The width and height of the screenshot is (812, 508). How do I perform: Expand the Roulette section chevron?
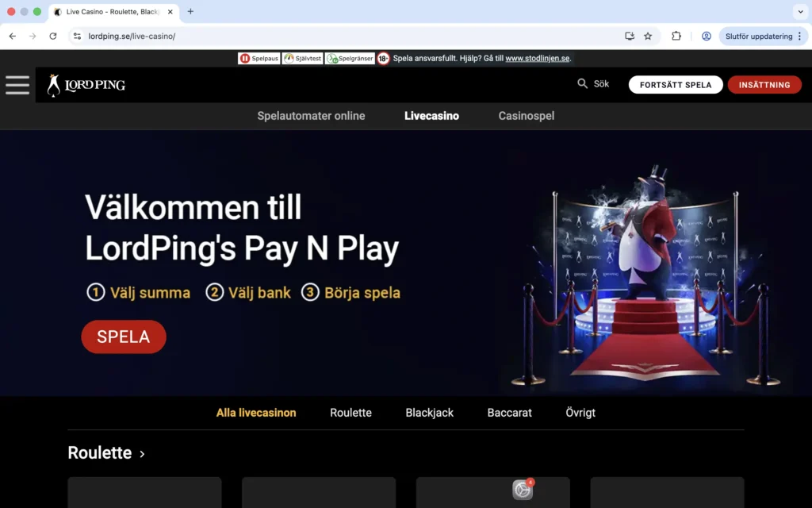coord(143,454)
